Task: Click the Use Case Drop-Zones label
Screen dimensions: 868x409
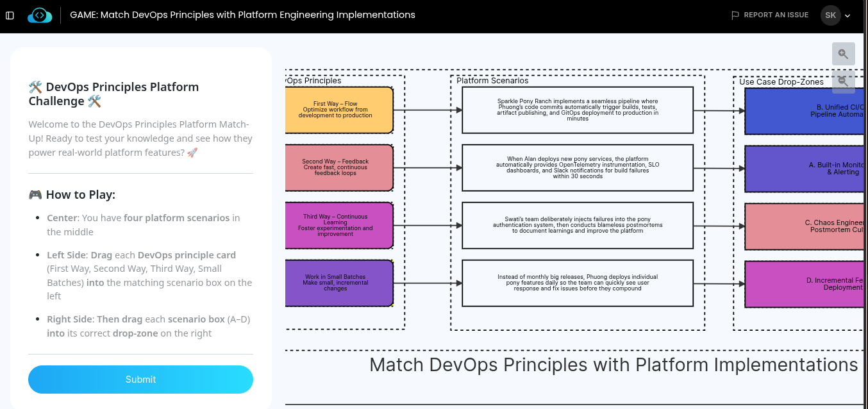Action: tap(781, 82)
